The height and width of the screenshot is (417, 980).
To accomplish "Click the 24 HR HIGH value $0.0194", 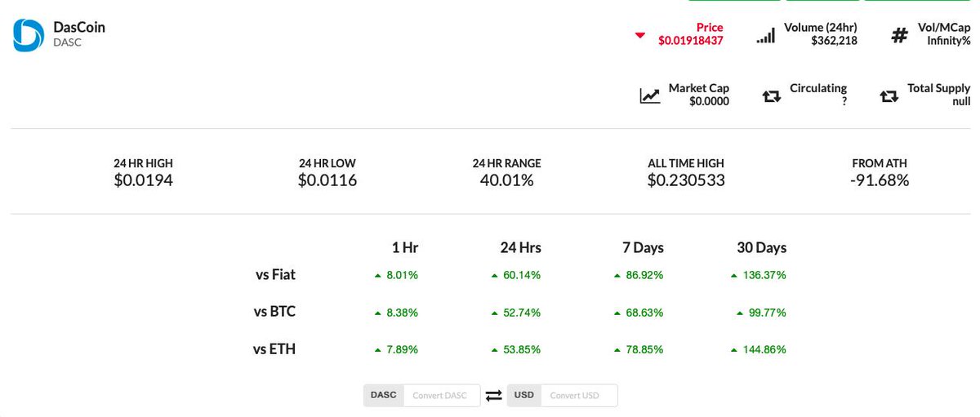I will point(143,180).
